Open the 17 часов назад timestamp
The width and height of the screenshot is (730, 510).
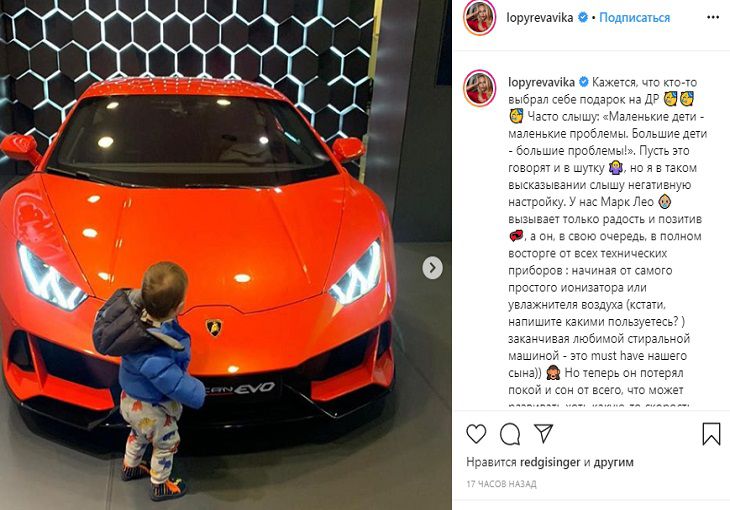coord(501,484)
